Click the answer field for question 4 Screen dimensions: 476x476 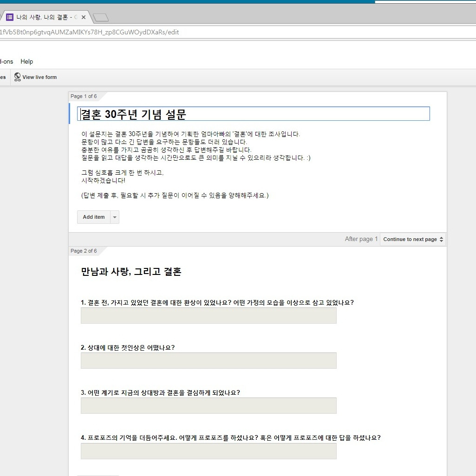point(209,451)
